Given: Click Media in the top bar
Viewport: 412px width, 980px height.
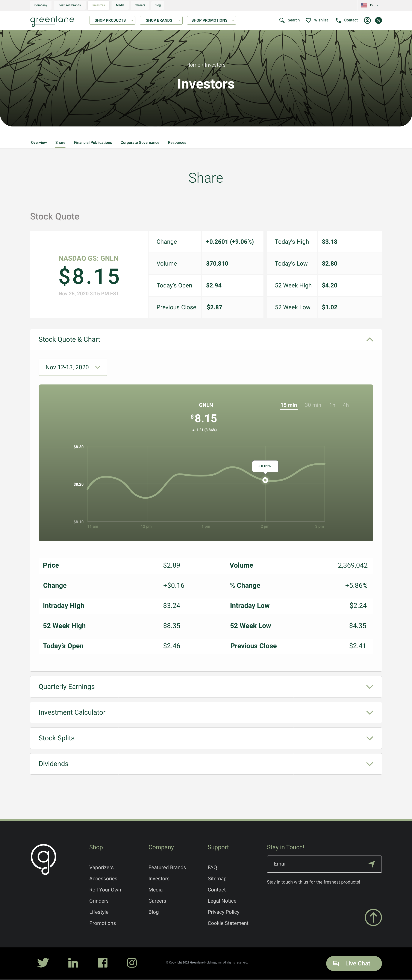Looking at the screenshot, I should click(120, 5).
